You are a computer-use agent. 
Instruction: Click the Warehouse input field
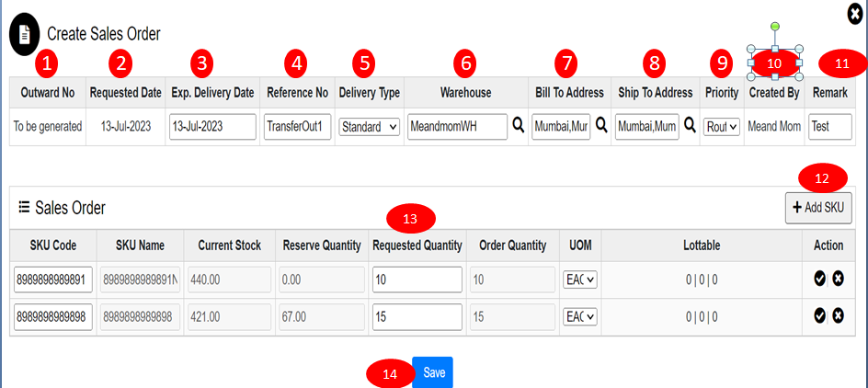457,127
